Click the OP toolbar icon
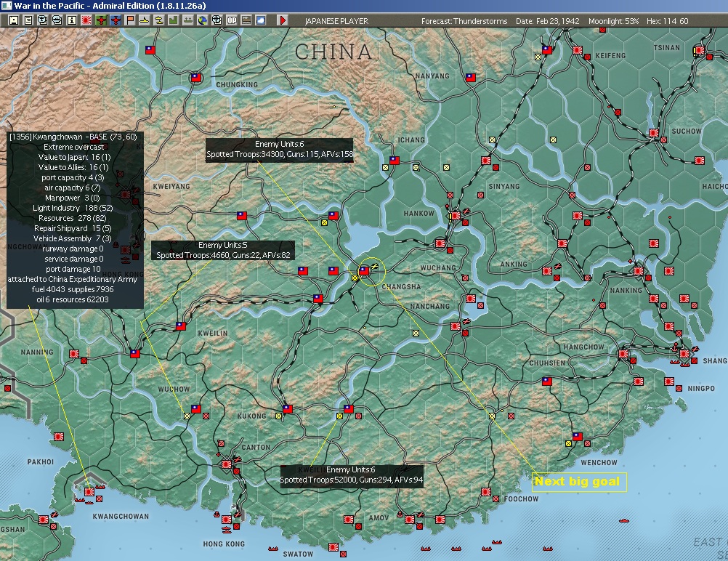This screenshot has height=561, width=728. pyautogui.click(x=232, y=20)
